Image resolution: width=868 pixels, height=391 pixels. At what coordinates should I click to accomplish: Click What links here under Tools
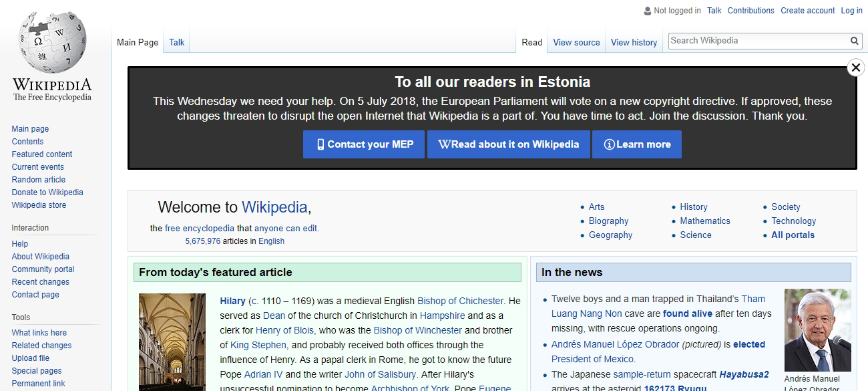(39, 333)
